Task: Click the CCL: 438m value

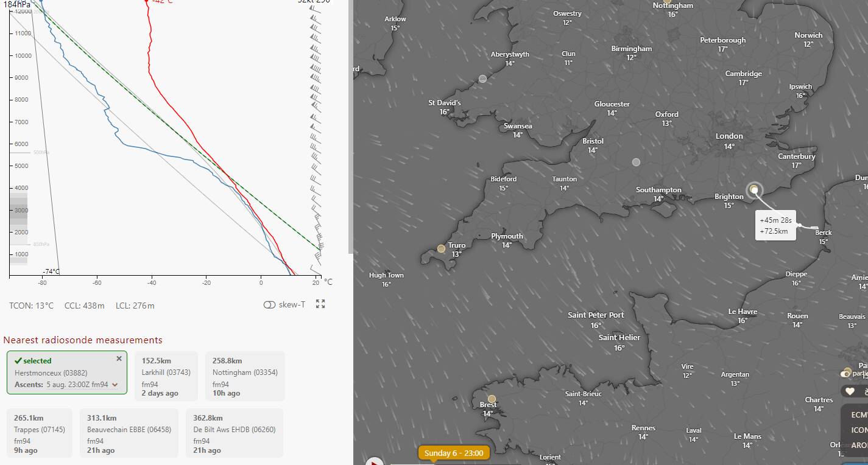Action: coord(85,306)
